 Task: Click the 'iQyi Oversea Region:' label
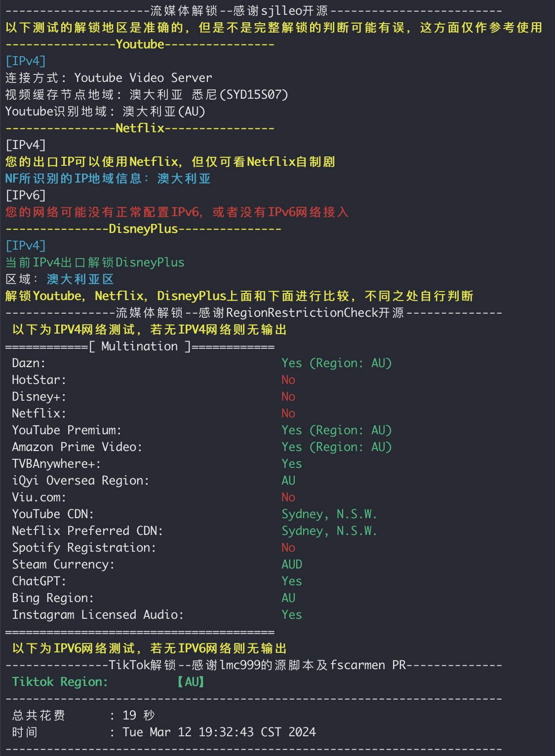[x=80, y=481]
